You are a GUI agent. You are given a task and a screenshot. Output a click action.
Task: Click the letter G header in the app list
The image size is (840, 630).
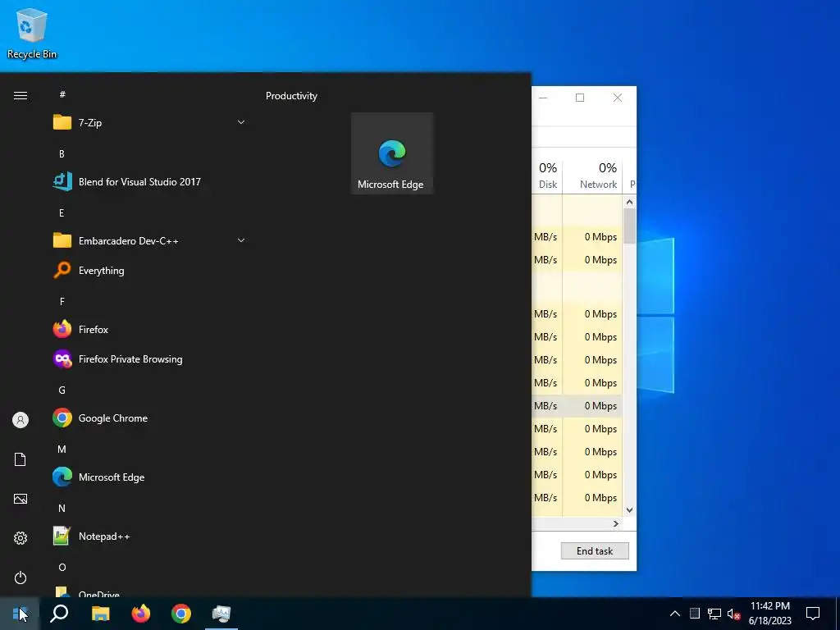tap(62, 390)
